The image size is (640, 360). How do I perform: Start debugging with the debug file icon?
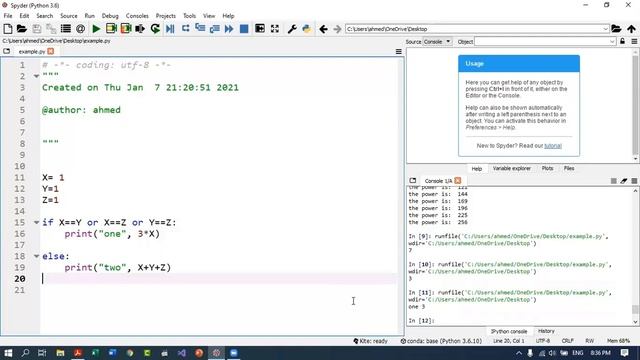(x=170, y=29)
